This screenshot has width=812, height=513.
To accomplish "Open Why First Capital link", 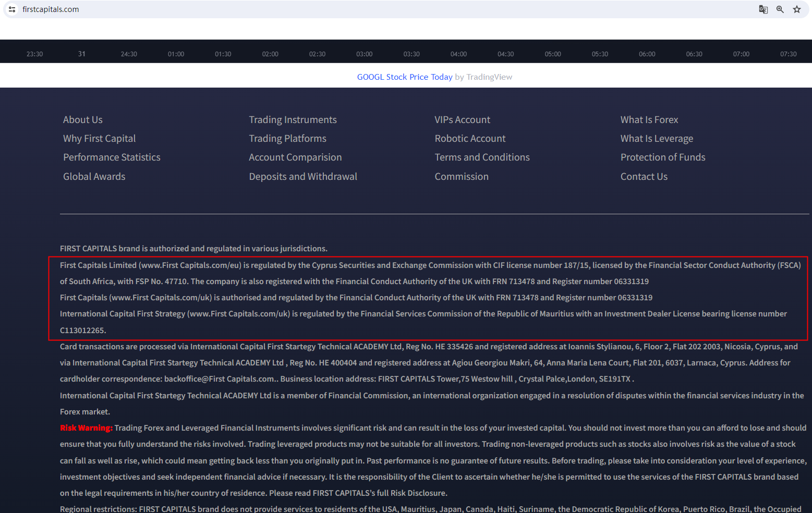I will 100,139.
